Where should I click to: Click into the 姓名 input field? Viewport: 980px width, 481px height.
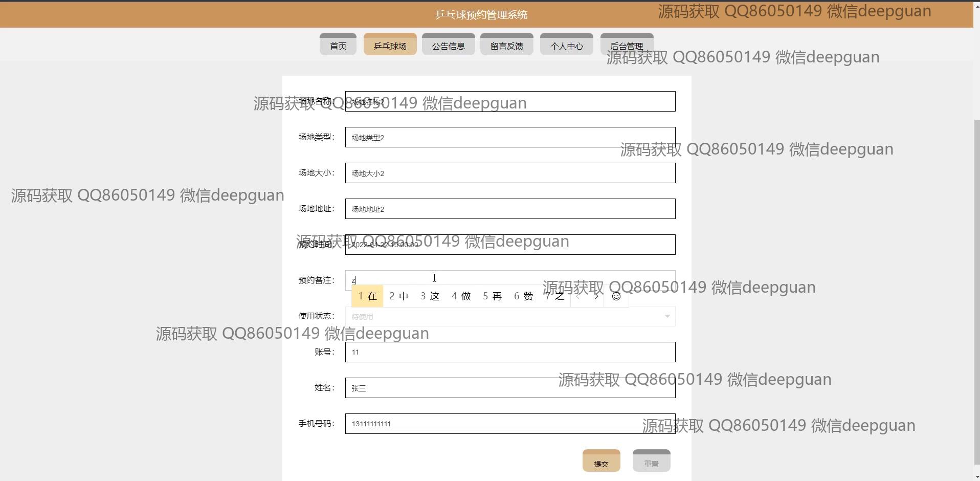(510, 388)
